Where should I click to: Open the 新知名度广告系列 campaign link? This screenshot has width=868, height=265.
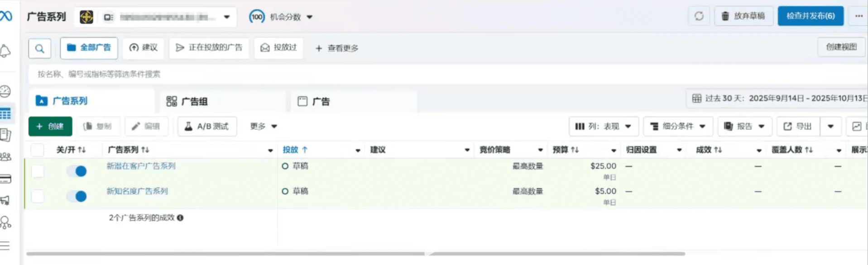pos(137,191)
